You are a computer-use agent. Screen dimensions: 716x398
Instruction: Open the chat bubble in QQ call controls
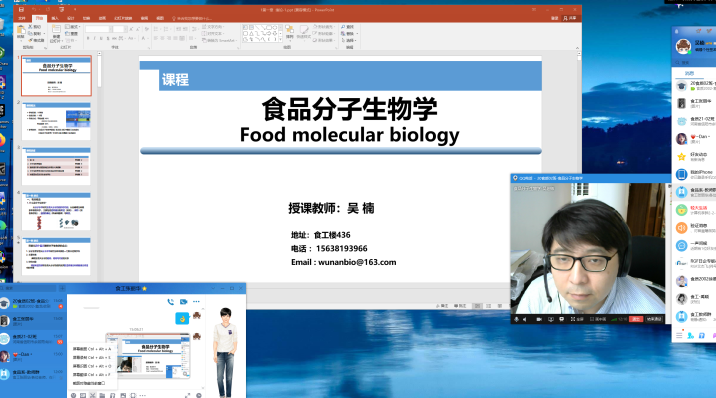pos(562,319)
